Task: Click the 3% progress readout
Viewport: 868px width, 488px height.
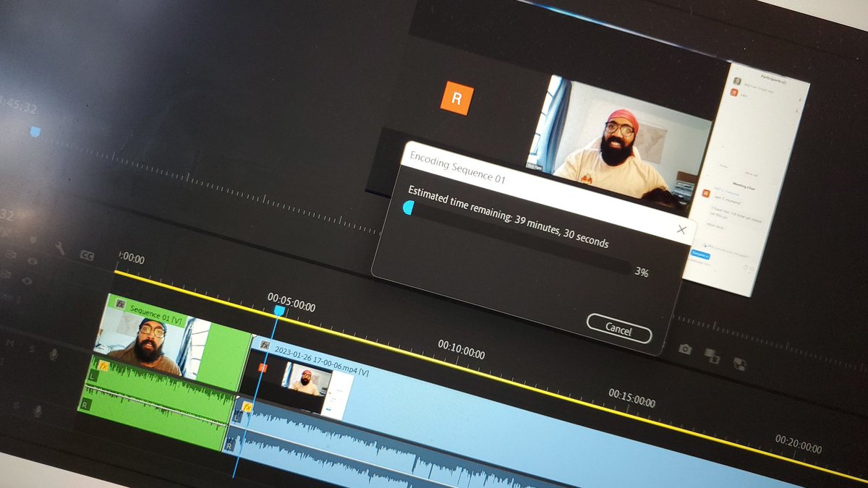Action: 641,273
